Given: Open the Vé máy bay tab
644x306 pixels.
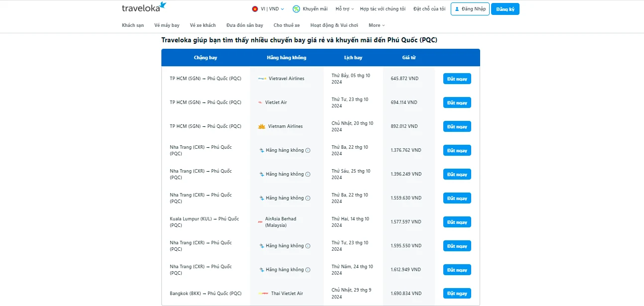Looking at the screenshot, I should [x=167, y=25].
